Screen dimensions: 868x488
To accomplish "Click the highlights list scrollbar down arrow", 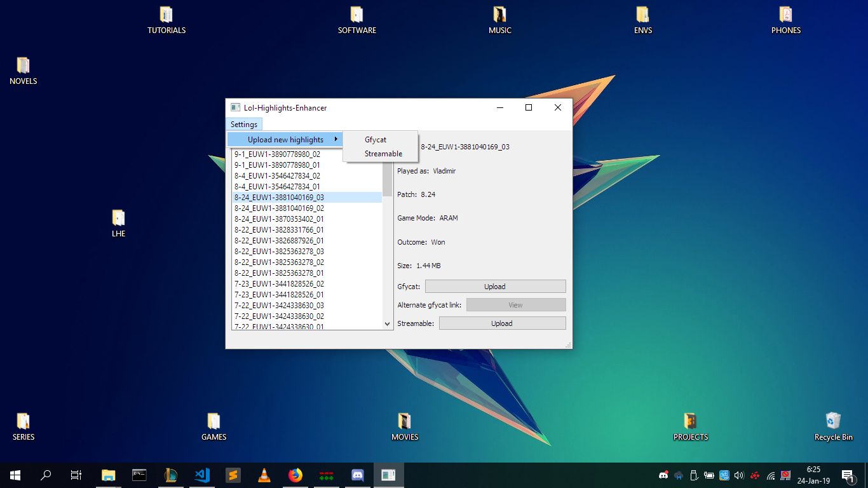I will pos(388,324).
